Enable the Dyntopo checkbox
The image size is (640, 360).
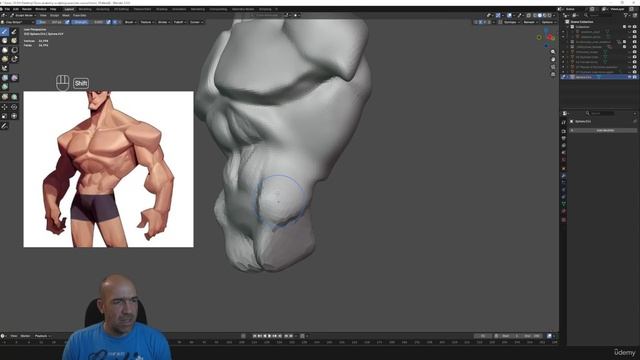501,22
